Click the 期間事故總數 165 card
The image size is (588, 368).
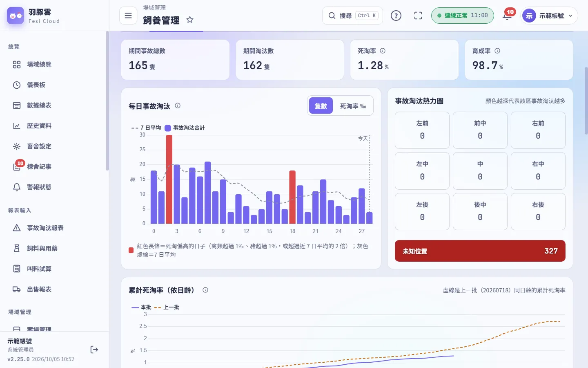[x=175, y=60]
